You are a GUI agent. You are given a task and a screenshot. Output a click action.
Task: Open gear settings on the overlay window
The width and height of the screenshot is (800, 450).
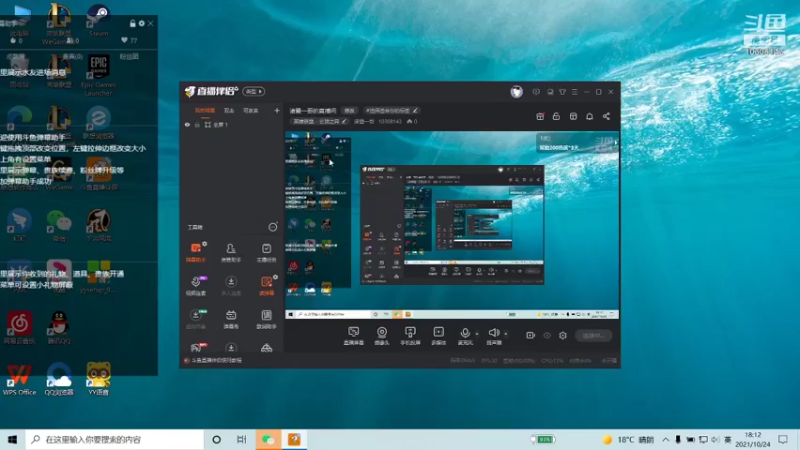(141, 23)
